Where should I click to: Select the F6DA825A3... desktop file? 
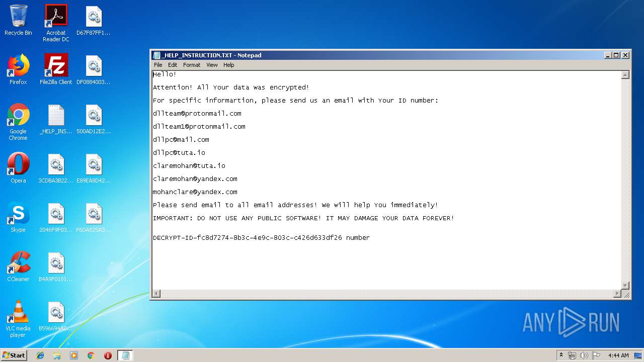click(94, 217)
